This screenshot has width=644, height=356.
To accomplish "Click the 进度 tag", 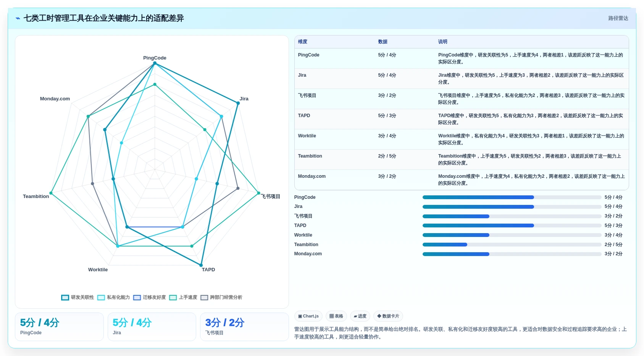I will click(360, 316).
